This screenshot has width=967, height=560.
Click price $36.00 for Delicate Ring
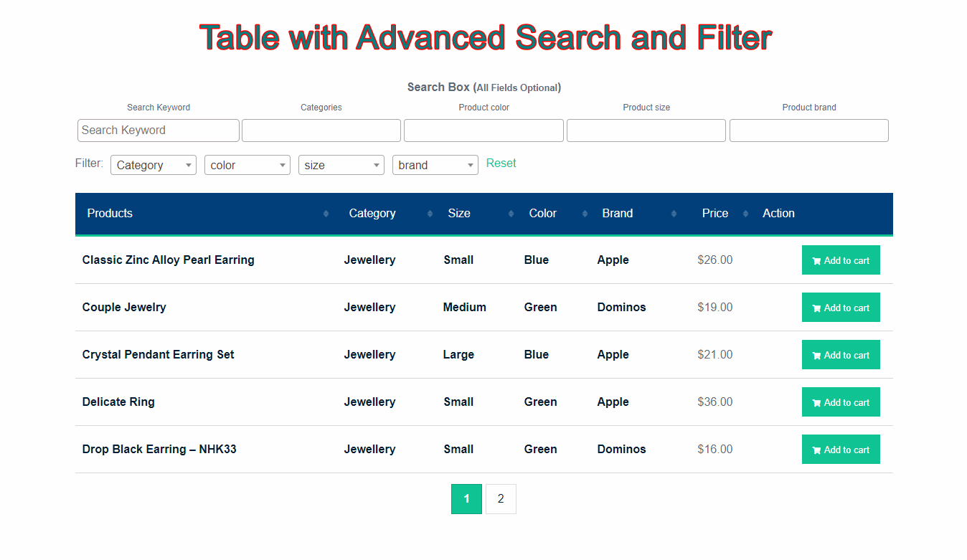click(715, 402)
